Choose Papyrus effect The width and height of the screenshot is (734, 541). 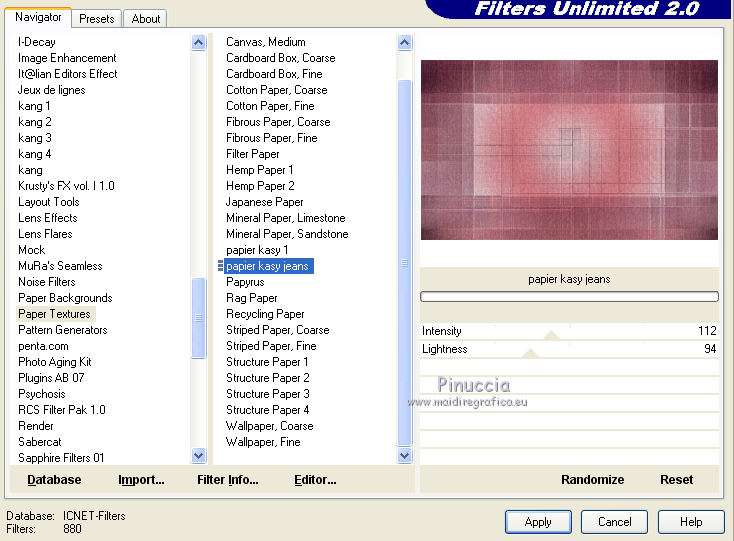tap(245, 282)
